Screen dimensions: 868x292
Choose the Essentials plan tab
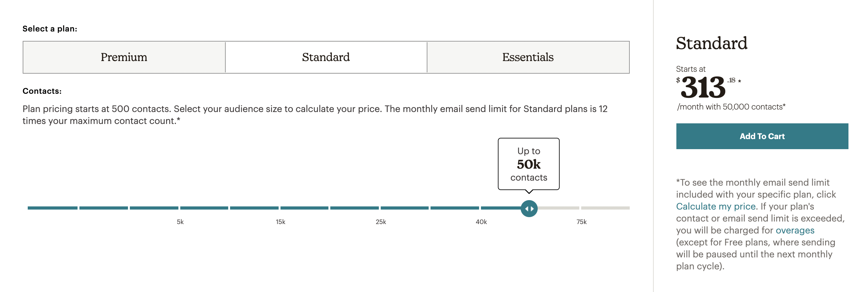pyautogui.click(x=528, y=57)
